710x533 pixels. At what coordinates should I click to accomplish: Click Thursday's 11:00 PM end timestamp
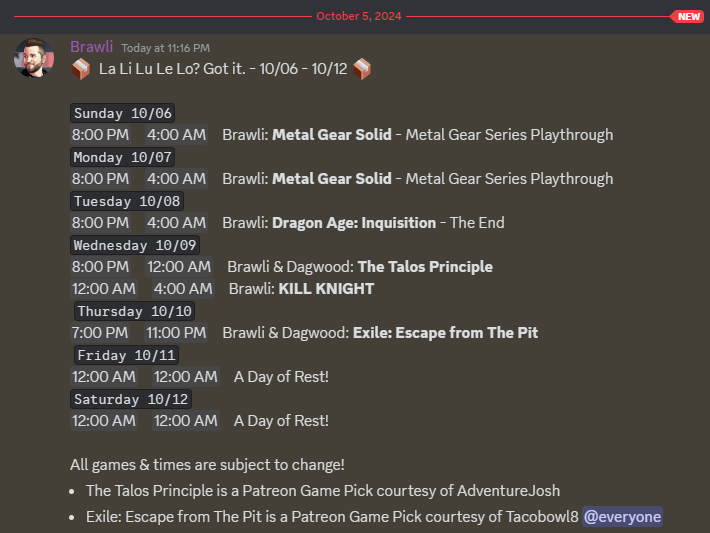coord(176,333)
